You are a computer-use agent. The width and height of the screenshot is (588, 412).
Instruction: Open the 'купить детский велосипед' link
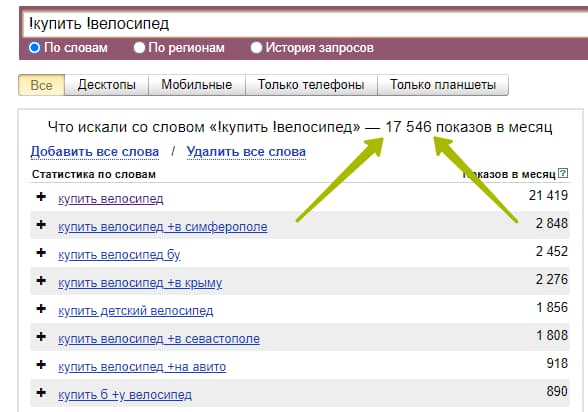(135, 311)
